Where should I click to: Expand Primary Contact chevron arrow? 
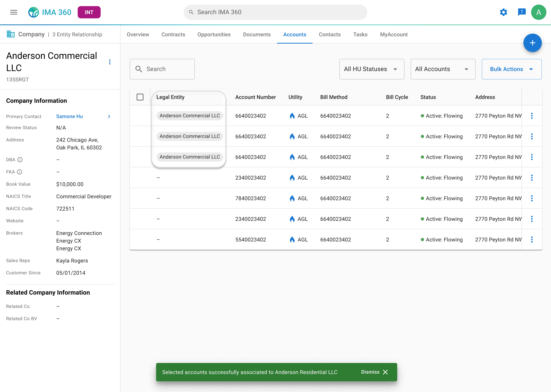coord(109,117)
